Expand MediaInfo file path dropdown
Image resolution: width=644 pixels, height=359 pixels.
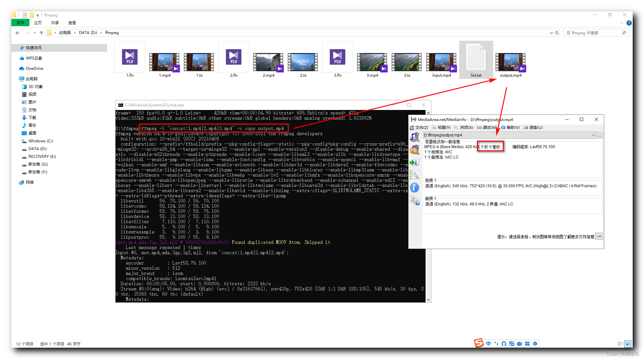coord(593,135)
